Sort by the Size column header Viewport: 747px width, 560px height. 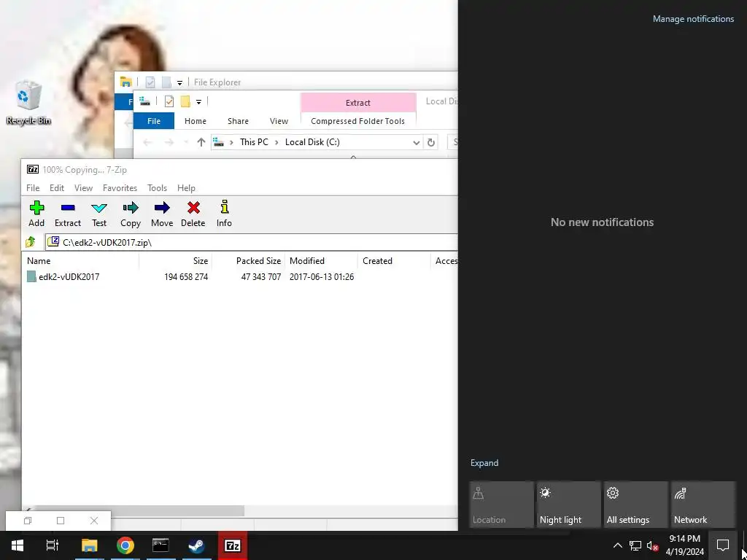pyautogui.click(x=175, y=261)
